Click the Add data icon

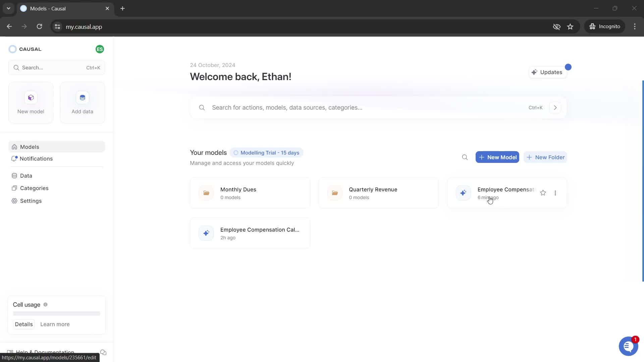coord(82,97)
